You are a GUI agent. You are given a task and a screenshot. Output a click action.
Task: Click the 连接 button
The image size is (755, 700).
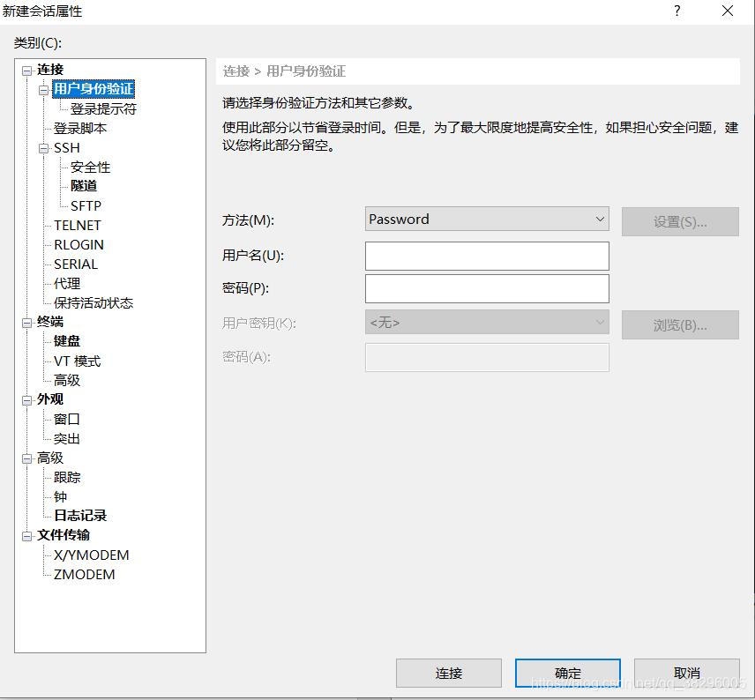point(449,673)
